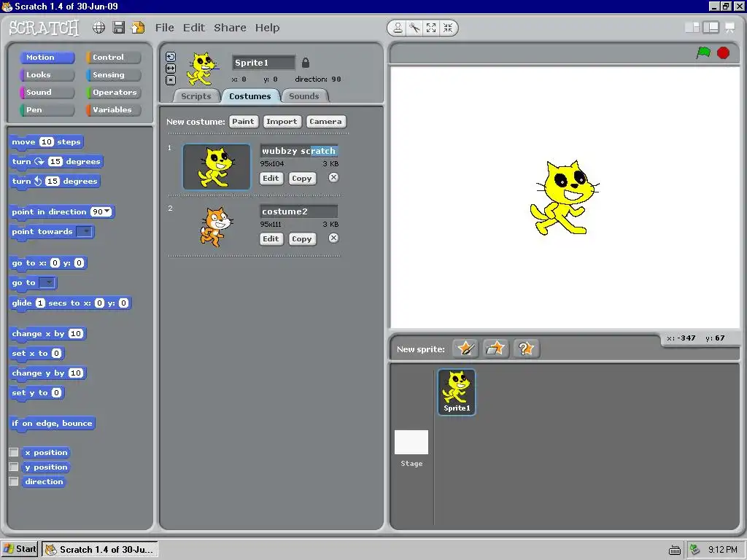The width and height of the screenshot is (747, 560).
Task: Switch to the Sounds tab
Action: [304, 96]
